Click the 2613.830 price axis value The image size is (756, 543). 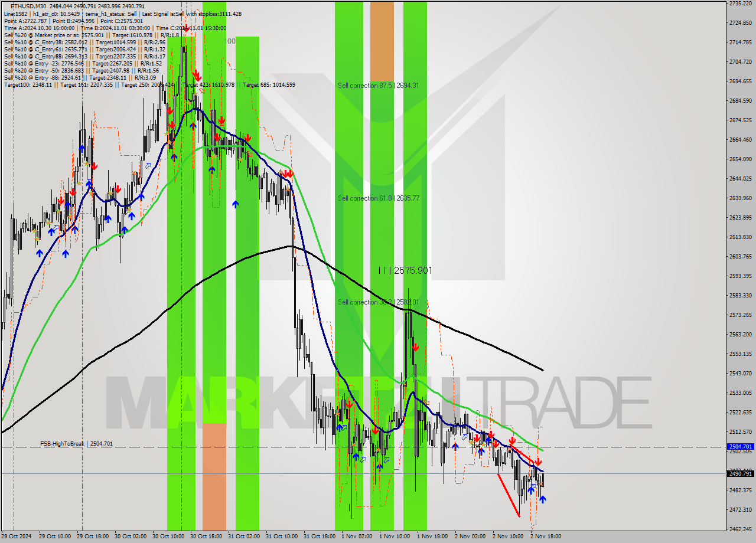741,237
